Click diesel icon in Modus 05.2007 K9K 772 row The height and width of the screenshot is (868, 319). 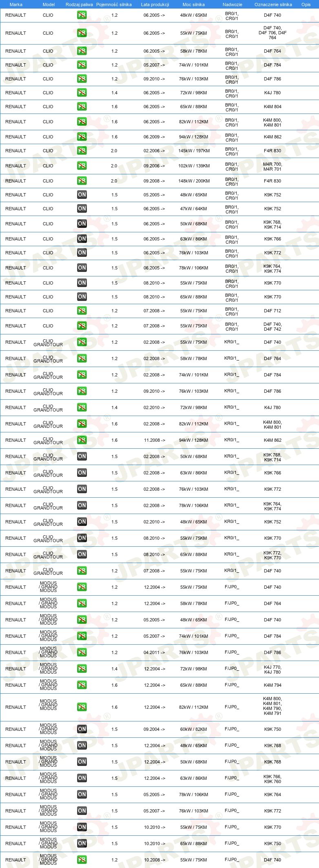(x=82, y=811)
